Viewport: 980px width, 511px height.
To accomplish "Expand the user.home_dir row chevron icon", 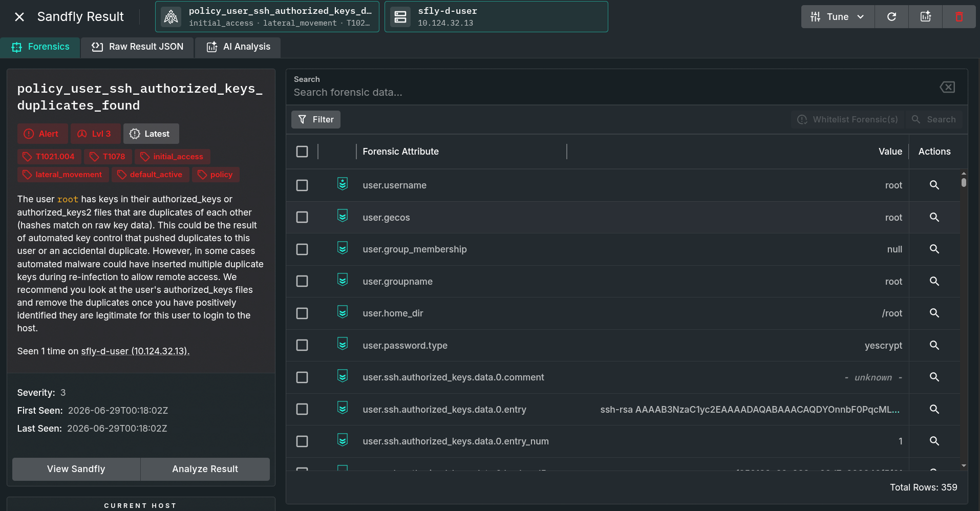I will point(343,312).
